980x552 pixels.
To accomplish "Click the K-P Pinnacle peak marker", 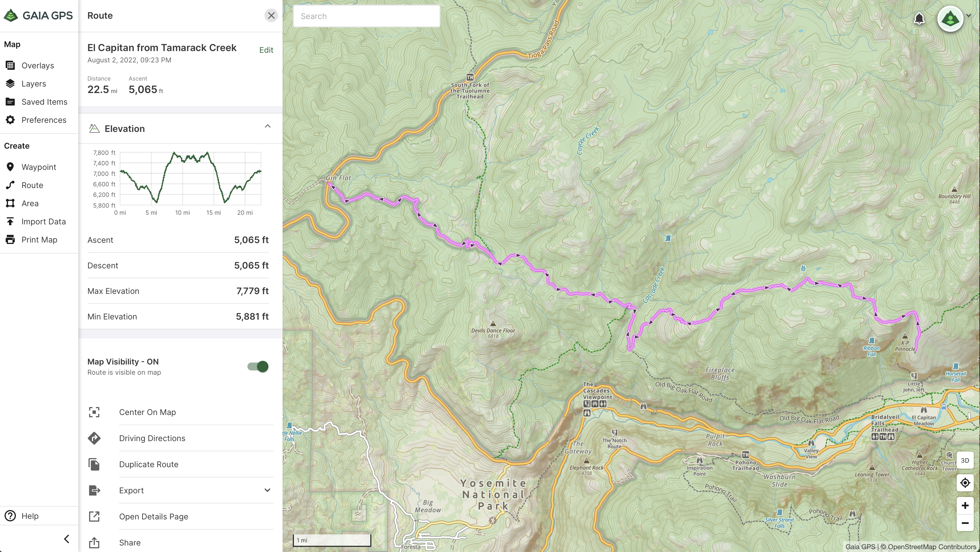I will (x=905, y=336).
